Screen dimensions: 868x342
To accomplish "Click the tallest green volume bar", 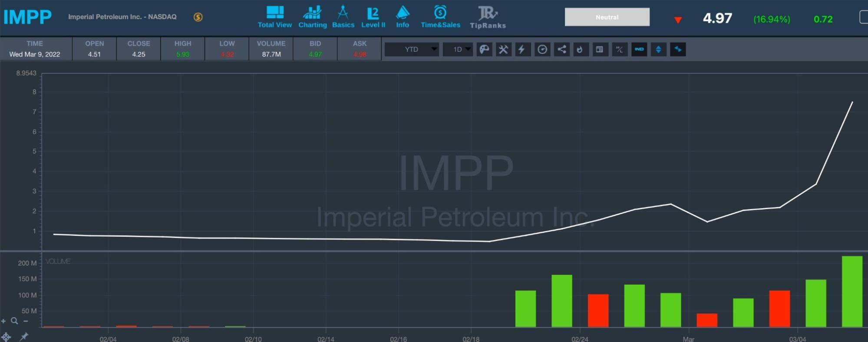I will coord(851,291).
